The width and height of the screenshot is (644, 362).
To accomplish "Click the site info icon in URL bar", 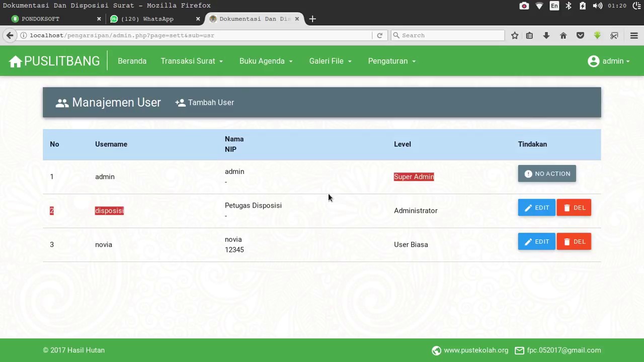I will point(24,35).
